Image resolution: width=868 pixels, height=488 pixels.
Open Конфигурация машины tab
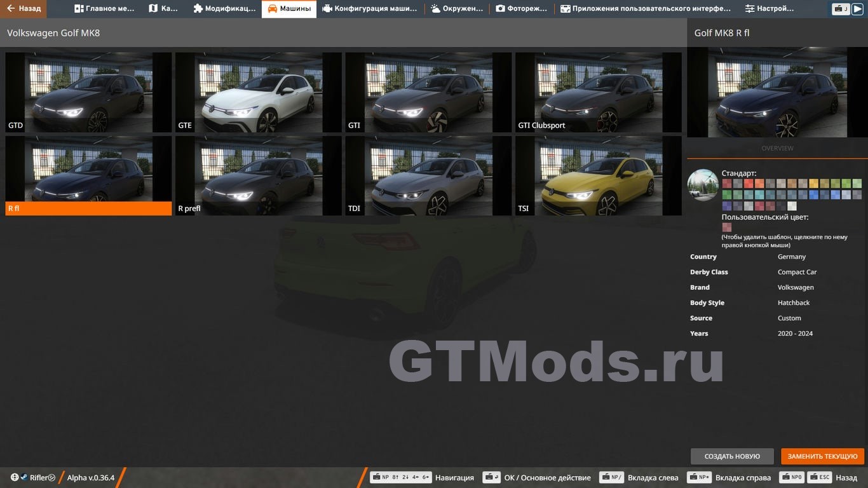tap(370, 9)
